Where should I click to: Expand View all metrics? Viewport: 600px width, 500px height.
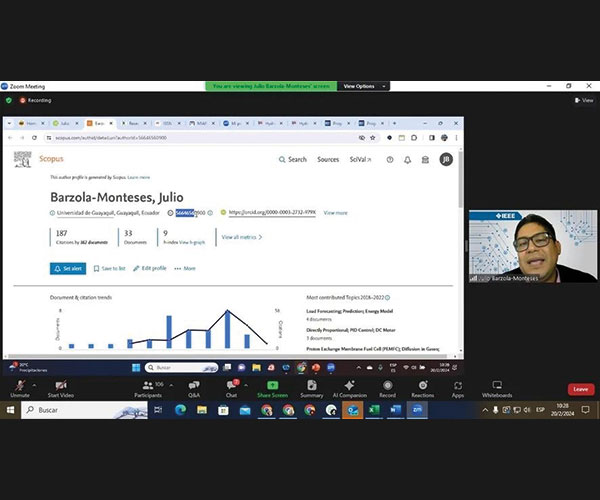click(x=242, y=237)
